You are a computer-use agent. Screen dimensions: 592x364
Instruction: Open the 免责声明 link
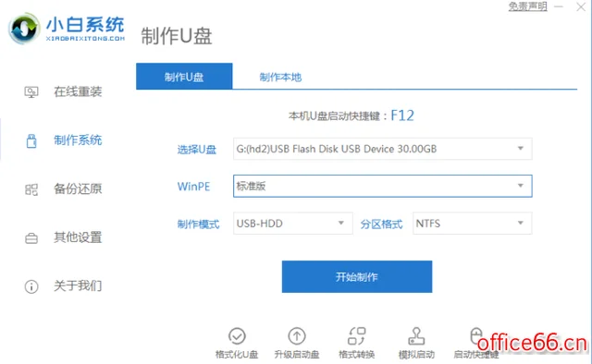(527, 6)
